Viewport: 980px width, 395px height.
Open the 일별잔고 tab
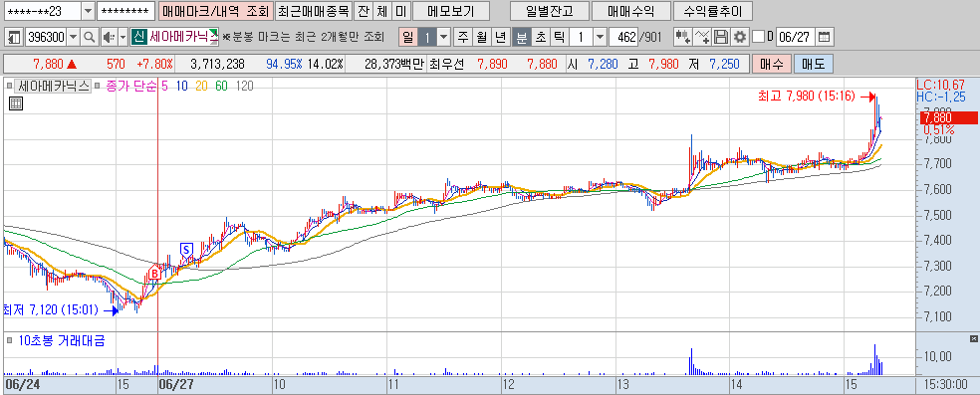[550, 11]
